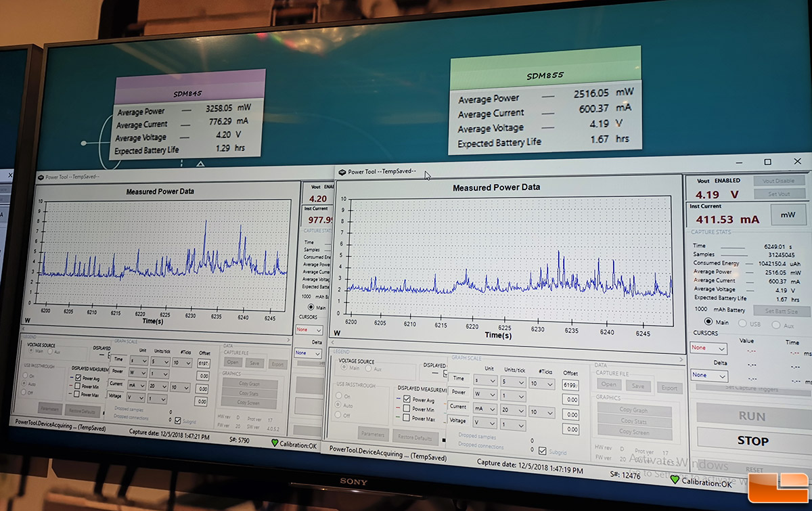Select USB Passthrough On in right window

338,396
